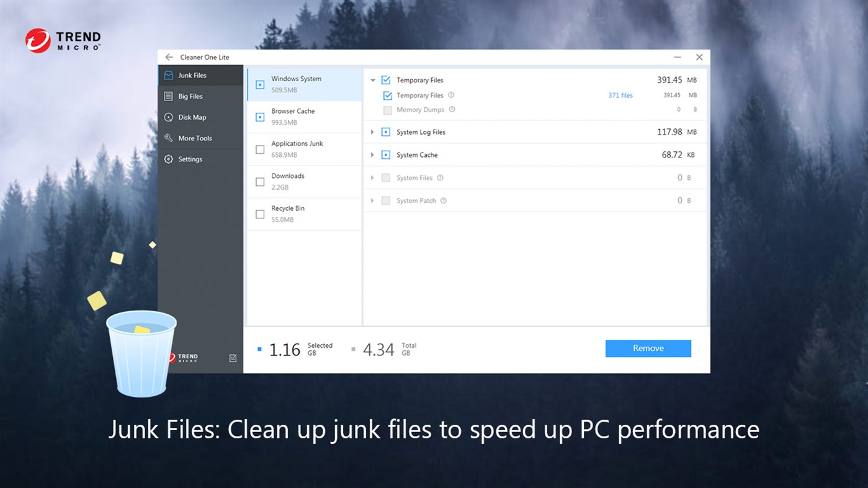Click the 68.72 KB size value
Screen dimensions: 868x488
[678, 155]
